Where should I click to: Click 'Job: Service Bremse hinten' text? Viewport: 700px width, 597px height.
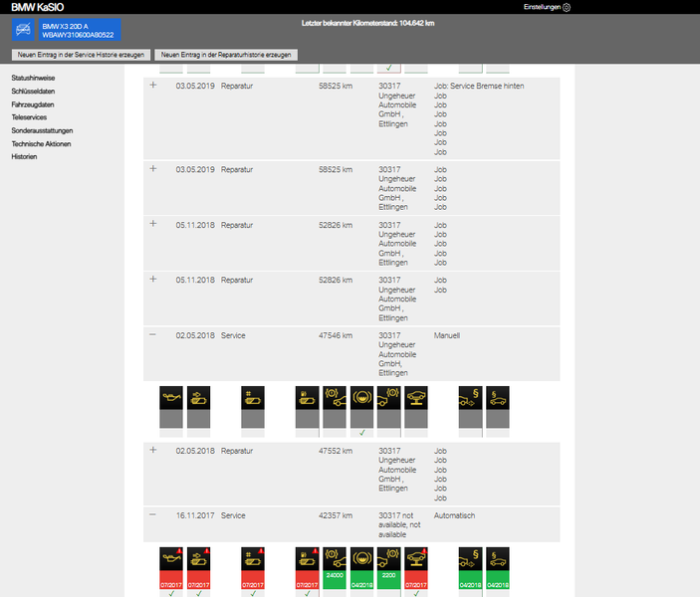click(479, 86)
